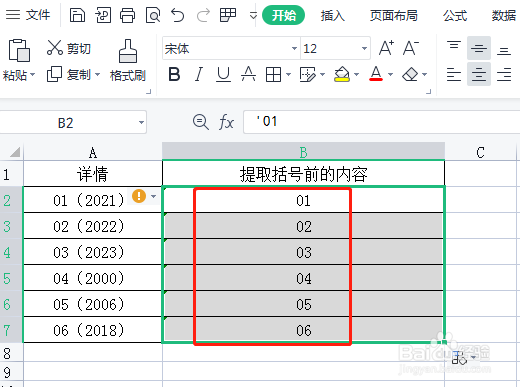
Task: Expand the 复制 dropdown arrow
Action: 97,74
